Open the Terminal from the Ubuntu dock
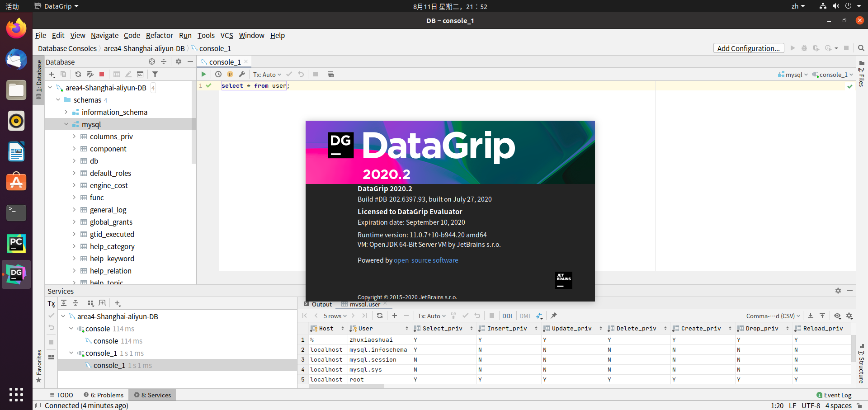This screenshot has height=410, width=868. click(16, 212)
